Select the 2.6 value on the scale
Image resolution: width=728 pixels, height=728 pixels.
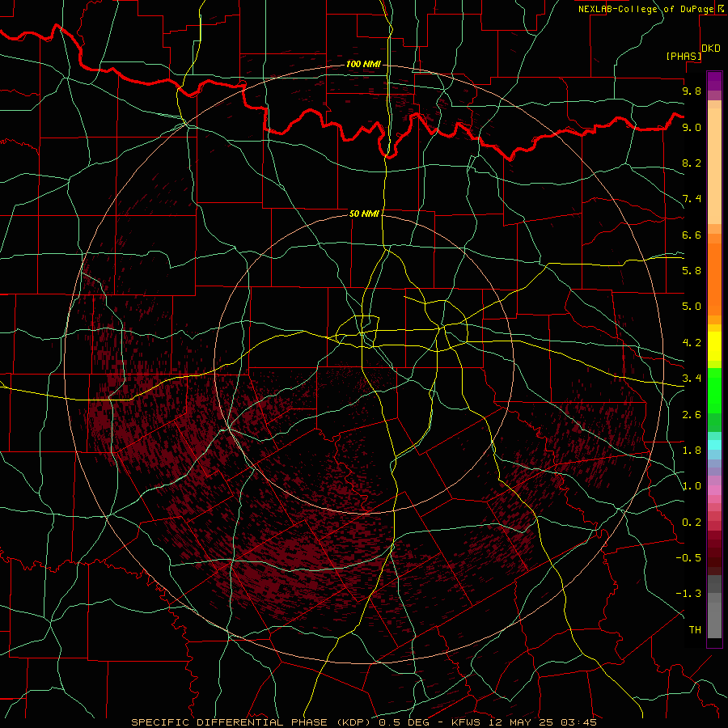click(692, 415)
